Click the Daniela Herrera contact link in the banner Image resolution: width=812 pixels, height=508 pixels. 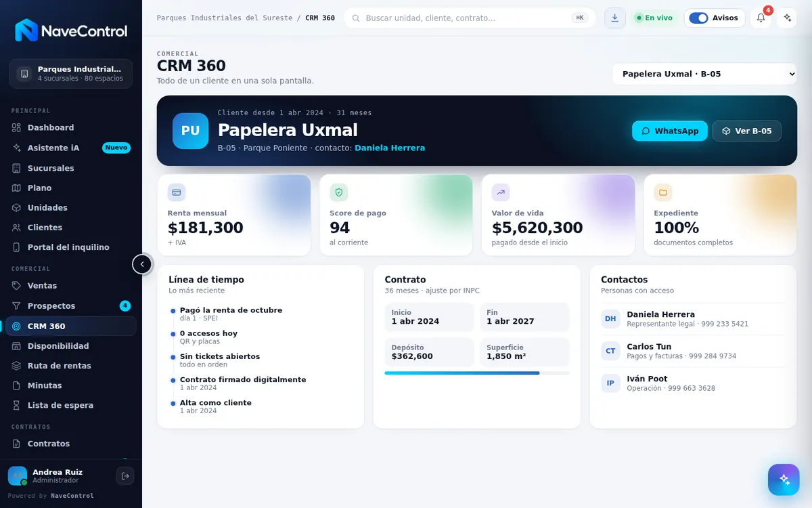(x=390, y=148)
